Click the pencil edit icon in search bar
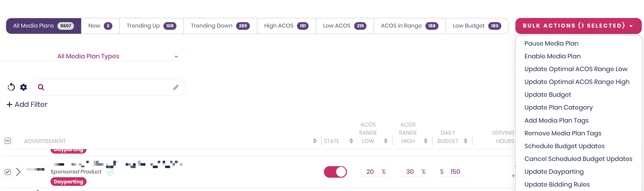The height and width of the screenshot is (191, 644). (x=176, y=87)
